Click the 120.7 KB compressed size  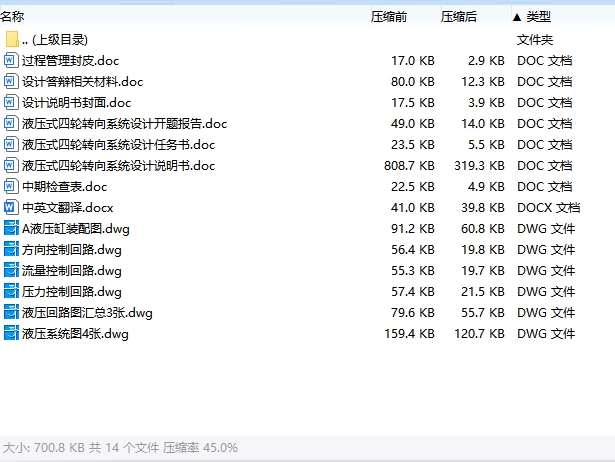click(x=479, y=333)
